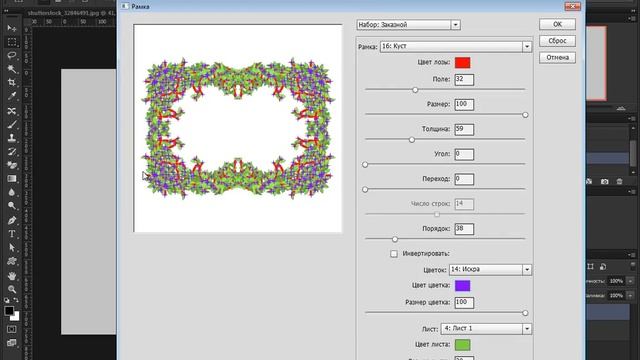Click the Порядок slider handle

(395, 239)
